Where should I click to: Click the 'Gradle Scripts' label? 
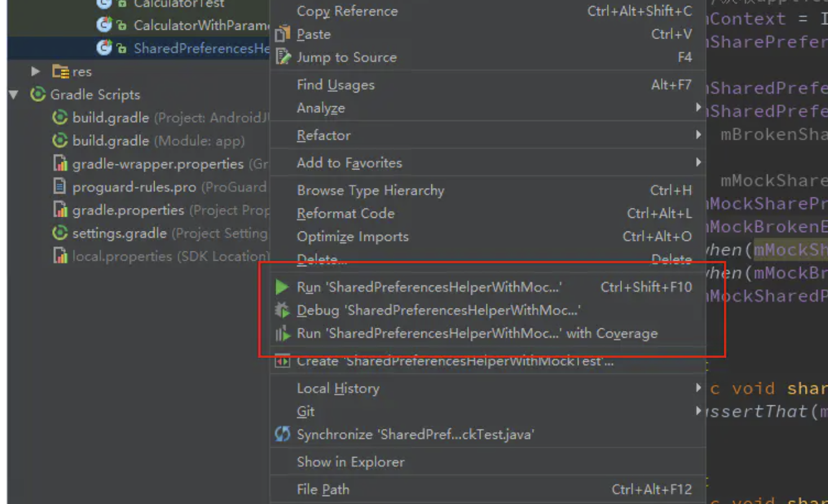coord(95,94)
